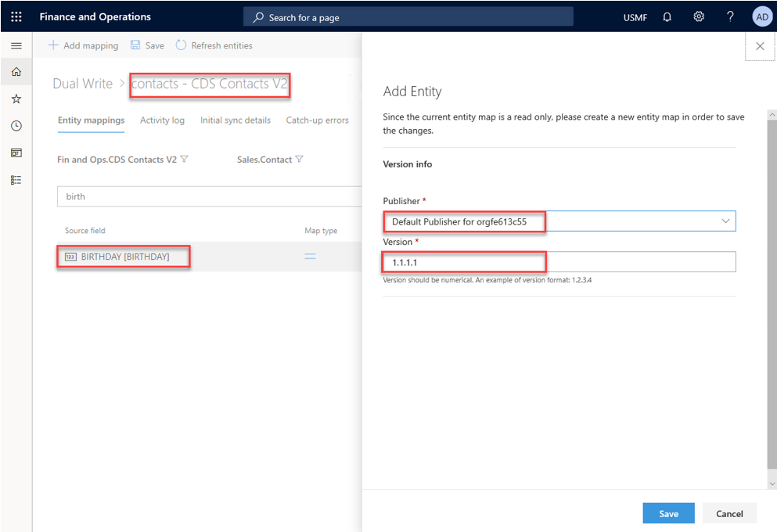Click the equals map type icon

coord(310,257)
